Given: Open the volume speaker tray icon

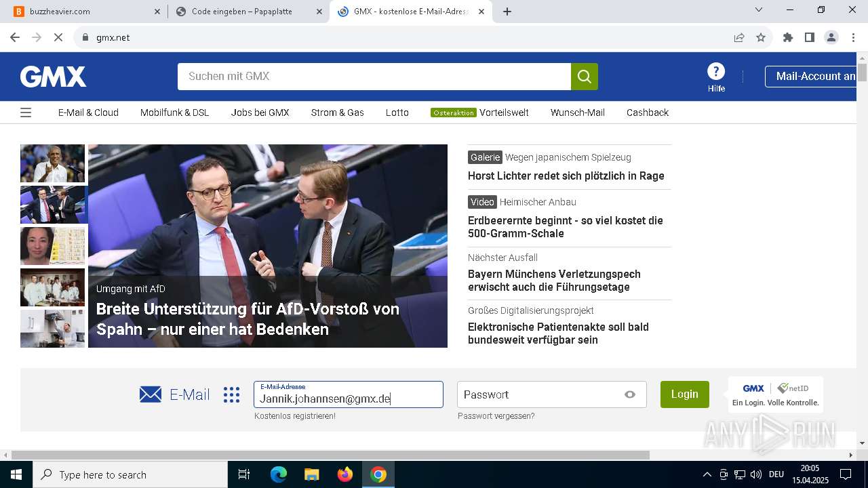Looking at the screenshot, I should (756, 474).
